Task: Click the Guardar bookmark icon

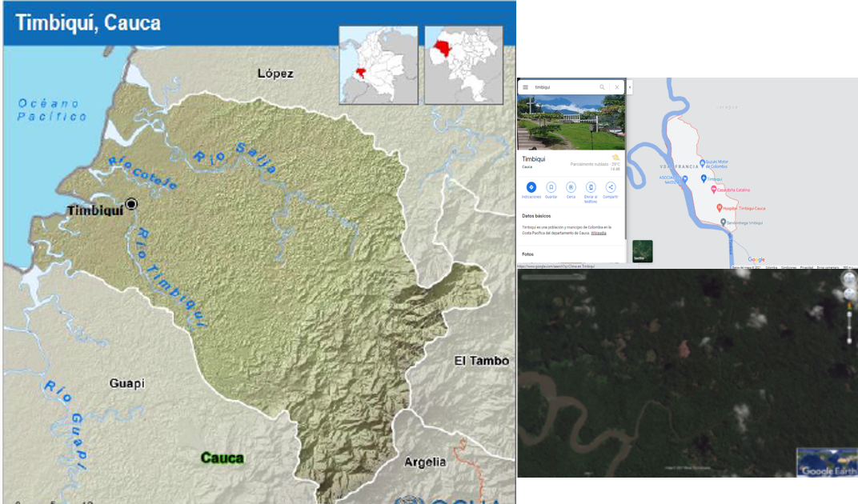Action: click(x=551, y=186)
